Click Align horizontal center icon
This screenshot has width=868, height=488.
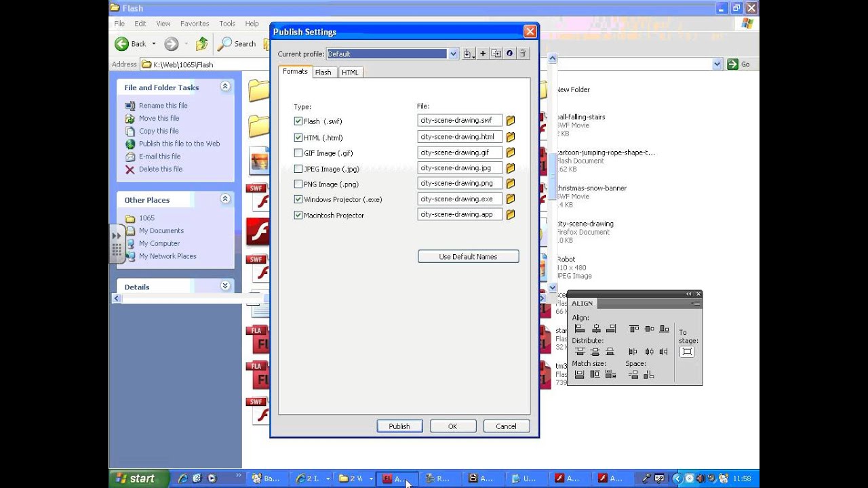[595, 329]
